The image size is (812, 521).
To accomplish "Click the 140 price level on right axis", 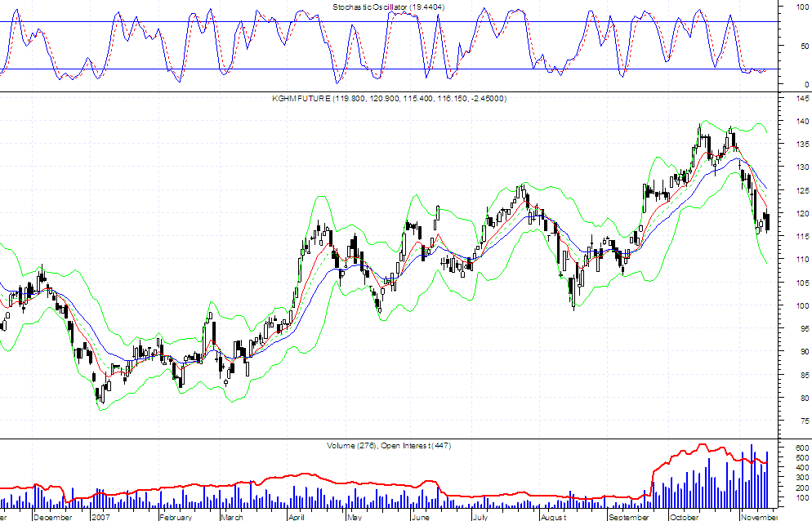I will pos(803,121).
